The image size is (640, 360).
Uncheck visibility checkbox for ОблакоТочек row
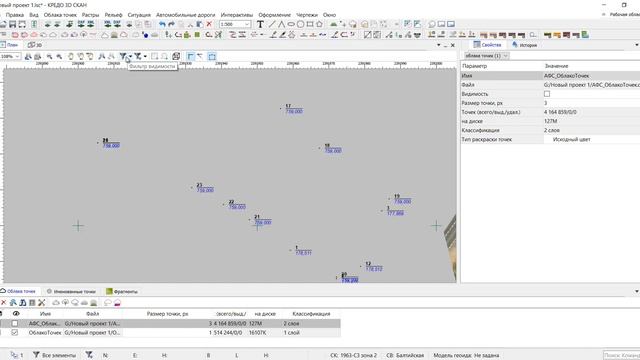[15, 333]
